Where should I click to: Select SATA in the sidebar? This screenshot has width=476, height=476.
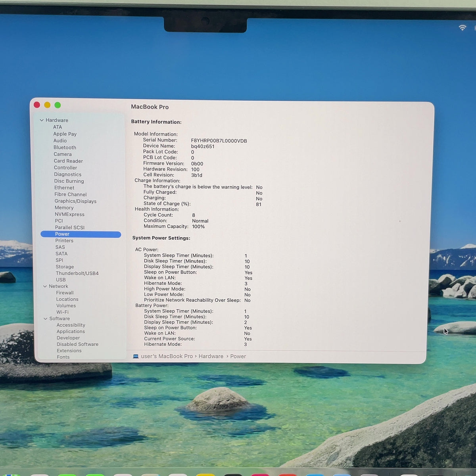pyautogui.click(x=61, y=254)
